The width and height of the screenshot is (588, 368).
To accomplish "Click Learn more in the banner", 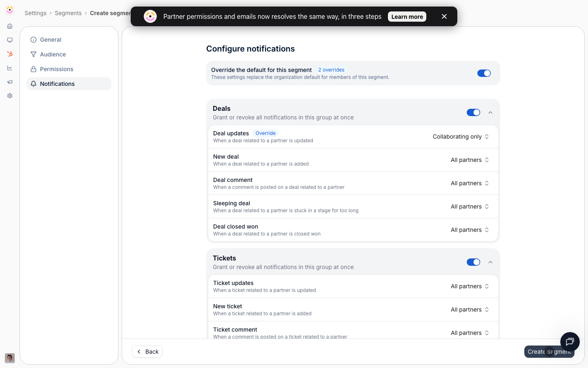I will [x=407, y=17].
